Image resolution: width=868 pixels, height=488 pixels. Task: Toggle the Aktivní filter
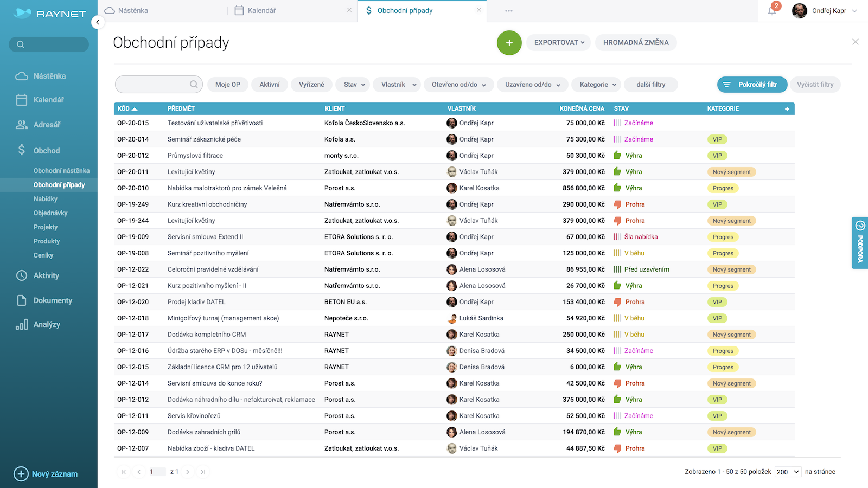(270, 85)
